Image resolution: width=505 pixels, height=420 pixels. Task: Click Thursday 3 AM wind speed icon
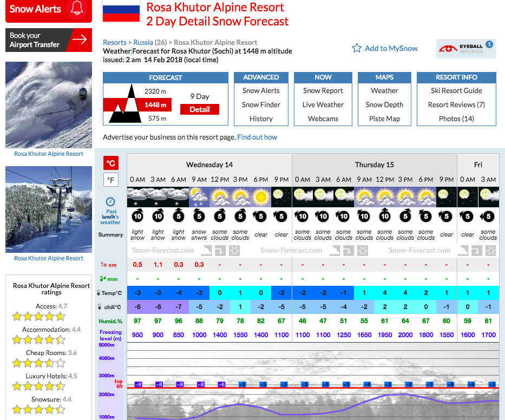pos(323,216)
